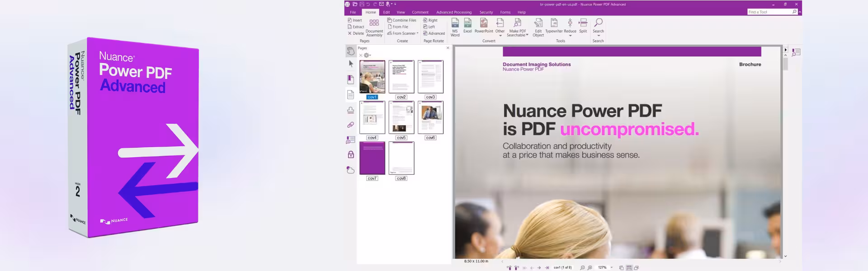868x271 pixels.
Task: Toggle the right-side comments panel icon
Action: (x=796, y=52)
